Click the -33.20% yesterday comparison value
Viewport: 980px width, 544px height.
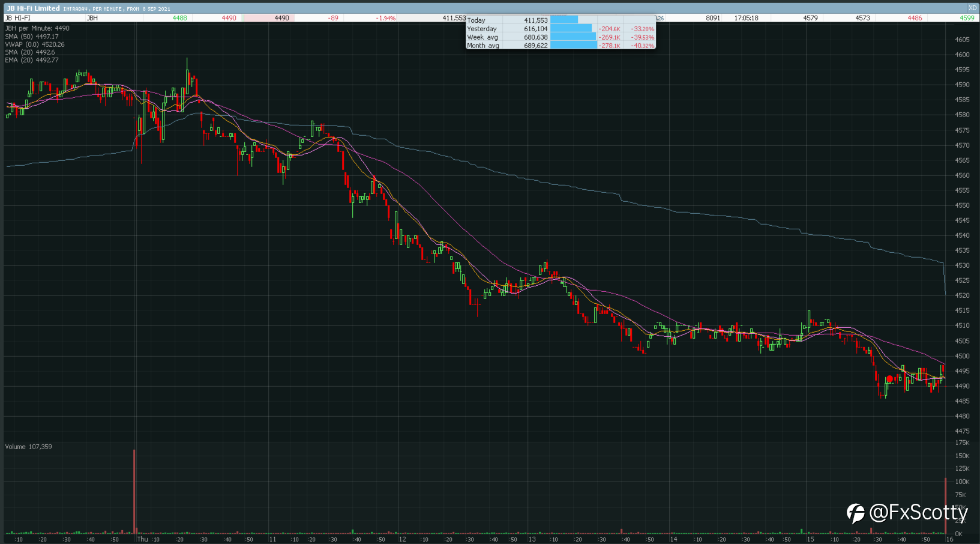643,29
